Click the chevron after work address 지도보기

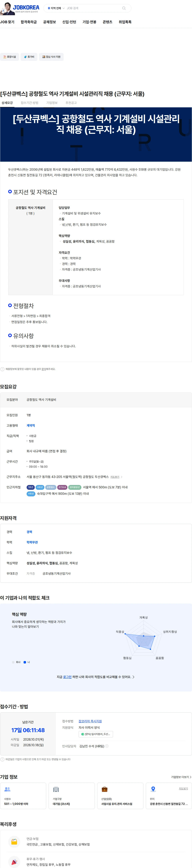(x=121, y=477)
